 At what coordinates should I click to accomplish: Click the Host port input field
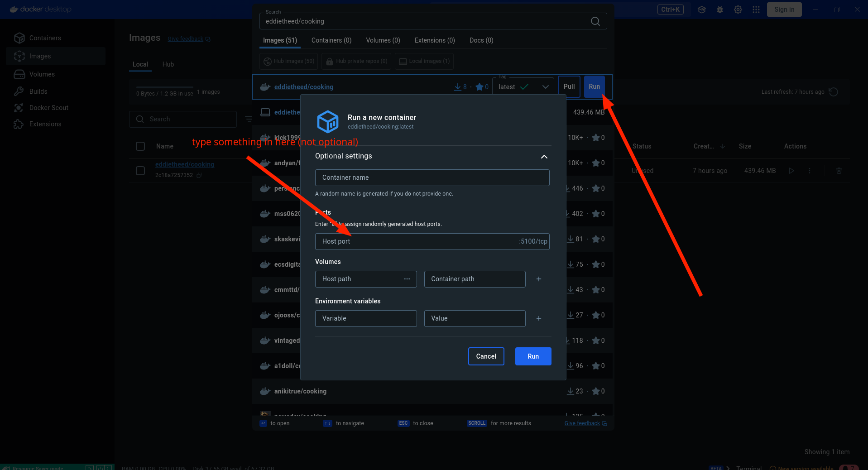click(432, 241)
